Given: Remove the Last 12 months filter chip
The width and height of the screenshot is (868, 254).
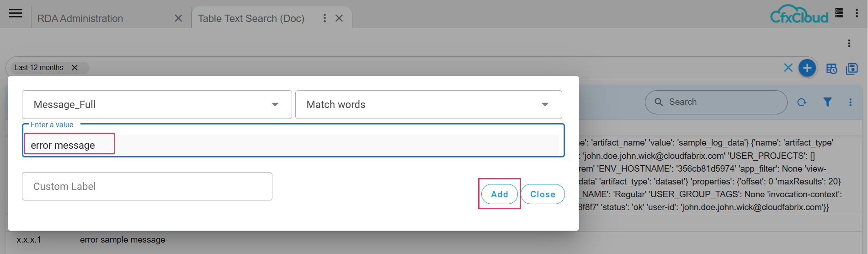Looking at the screenshot, I should point(75,68).
